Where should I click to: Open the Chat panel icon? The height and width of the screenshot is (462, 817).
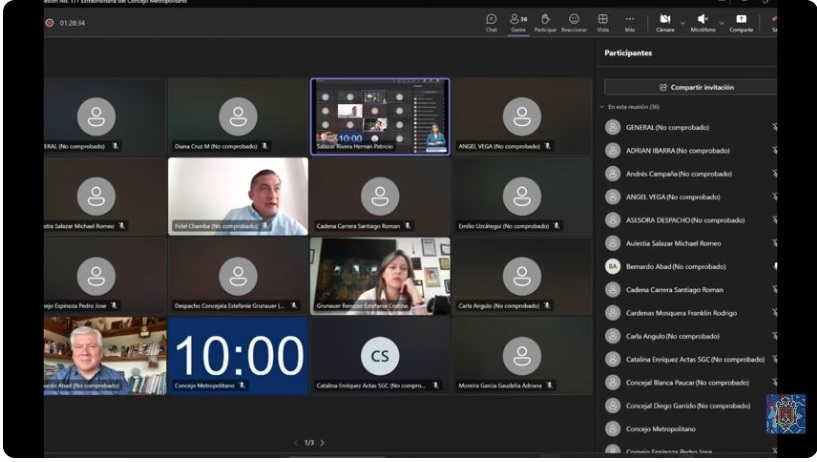pyautogui.click(x=491, y=21)
